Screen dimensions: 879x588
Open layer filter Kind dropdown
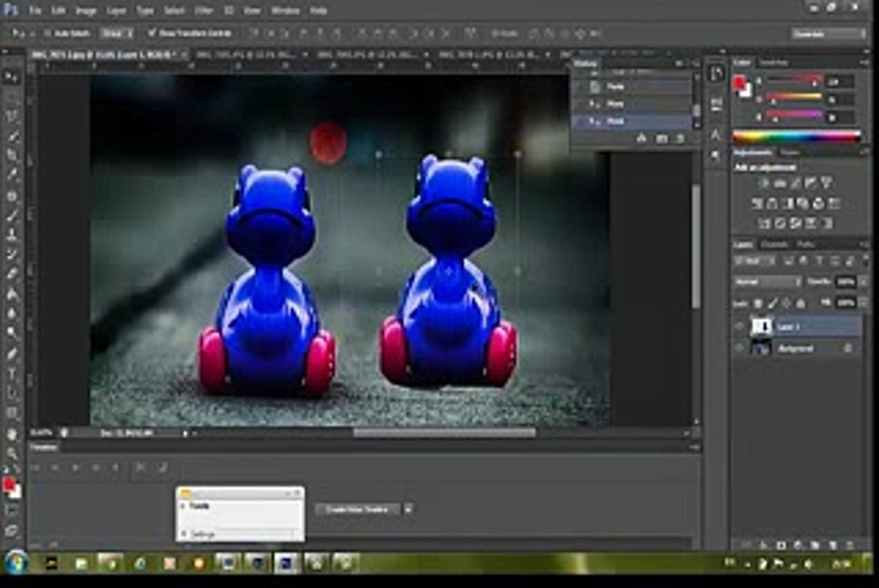pyautogui.click(x=755, y=261)
